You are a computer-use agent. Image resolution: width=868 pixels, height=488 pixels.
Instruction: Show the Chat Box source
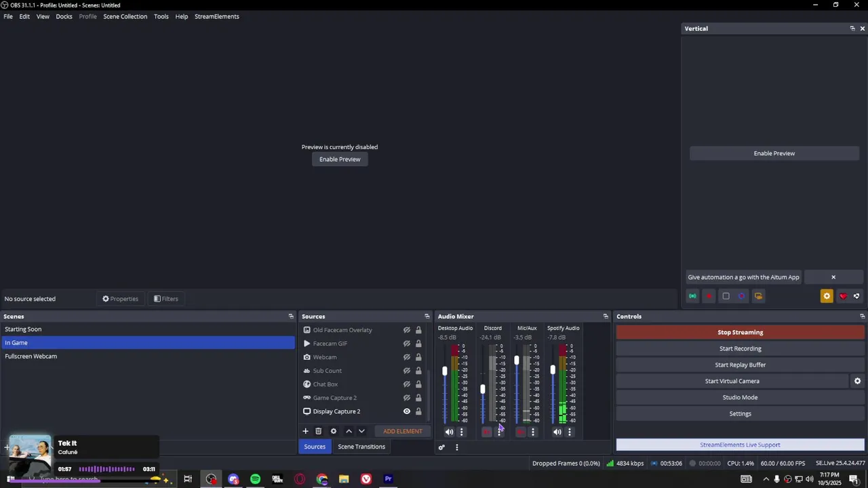[407, 384]
